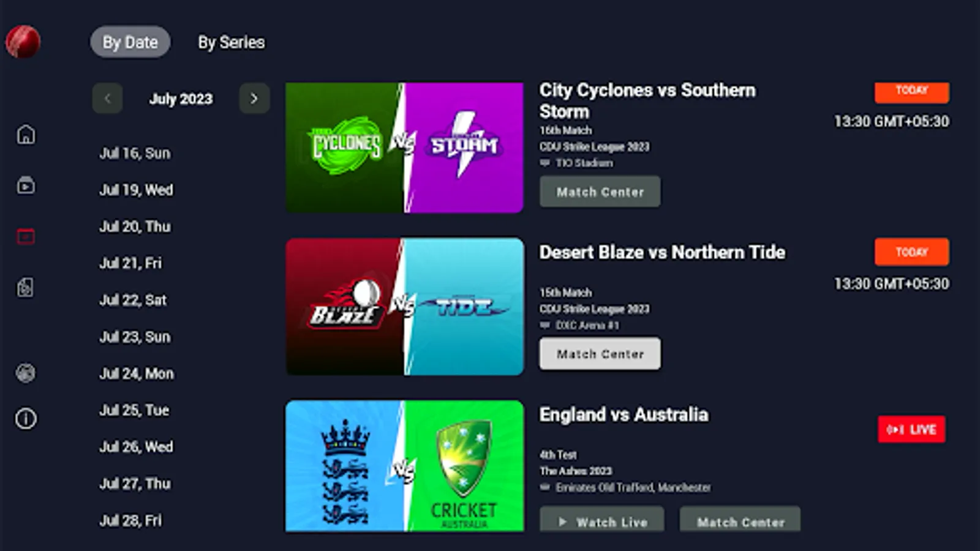Open the globe icon in the sidebar
Image resolution: width=980 pixels, height=551 pixels.
(x=26, y=373)
